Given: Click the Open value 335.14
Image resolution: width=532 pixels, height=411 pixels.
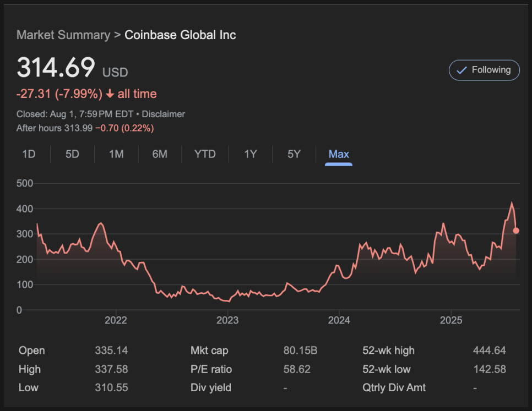Looking at the screenshot, I should coord(111,350).
